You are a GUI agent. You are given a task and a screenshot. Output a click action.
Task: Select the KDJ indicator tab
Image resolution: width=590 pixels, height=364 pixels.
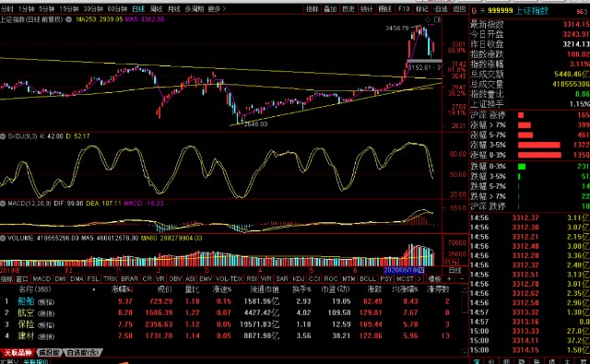299,278
